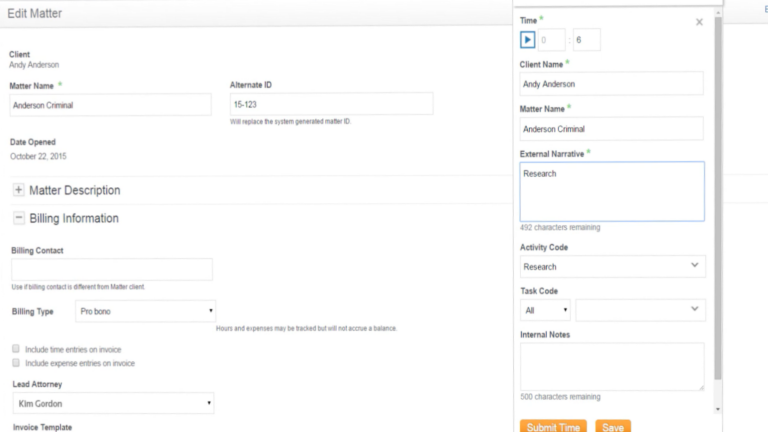Viewport: 768px width, 432px height.
Task: Close the time entry panel
Action: [x=699, y=22]
